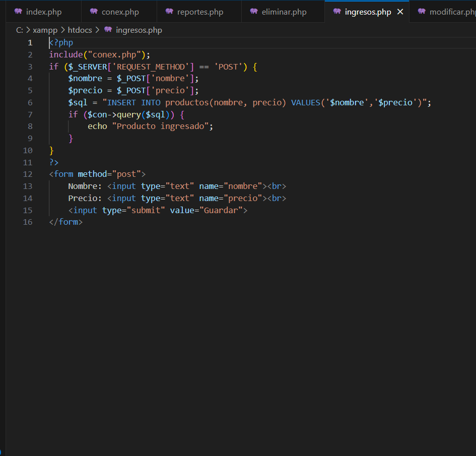The height and width of the screenshot is (456, 476).
Task: Click the PHP file icon in the breadcrumb
Action: point(108,30)
